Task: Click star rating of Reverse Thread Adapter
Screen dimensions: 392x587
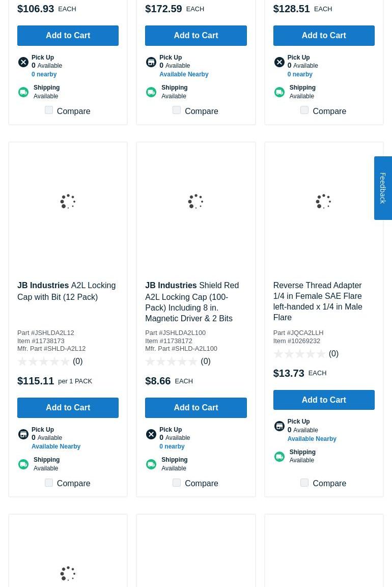Action: point(299,354)
